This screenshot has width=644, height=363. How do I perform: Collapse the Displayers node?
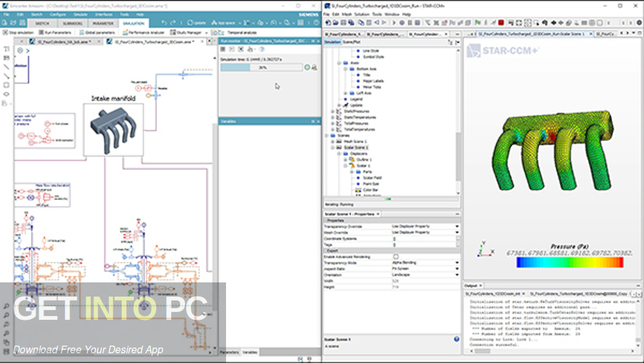(x=339, y=153)
